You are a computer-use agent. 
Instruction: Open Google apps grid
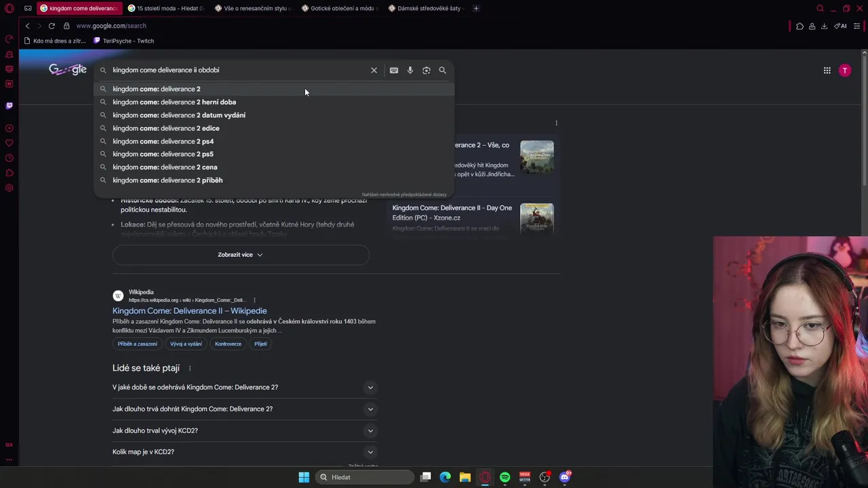click(x=827, y=70)
